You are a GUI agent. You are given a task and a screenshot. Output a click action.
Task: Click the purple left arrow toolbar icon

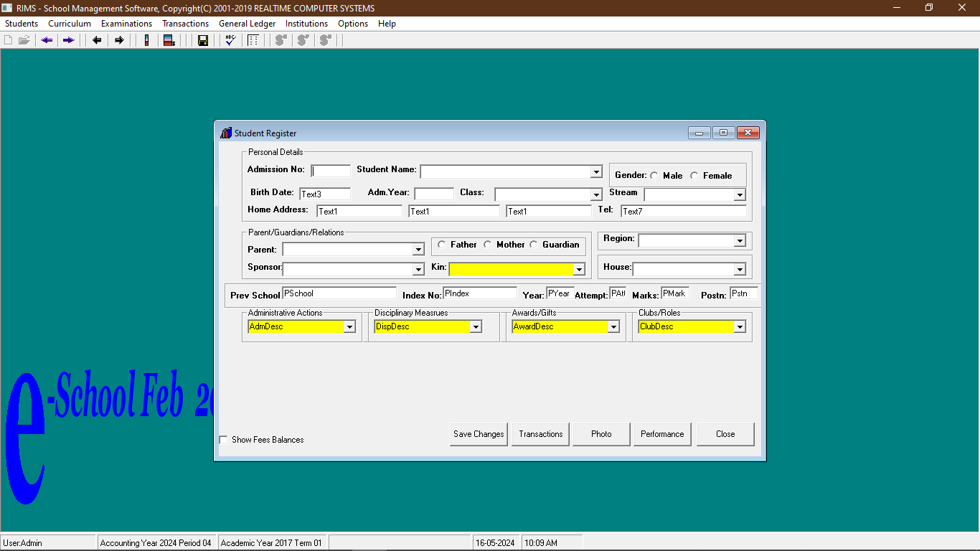click(x=47, y=40)
